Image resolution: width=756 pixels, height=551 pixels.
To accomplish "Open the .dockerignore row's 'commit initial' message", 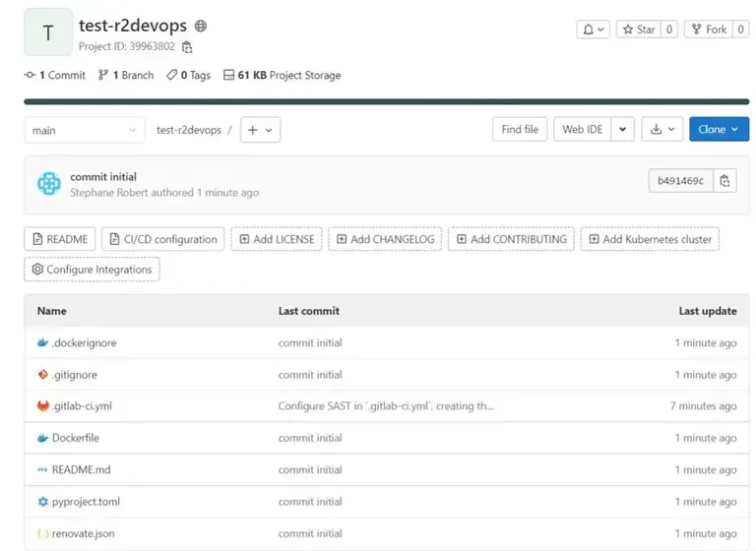I will pyautogui.click(x=310, y=343).
